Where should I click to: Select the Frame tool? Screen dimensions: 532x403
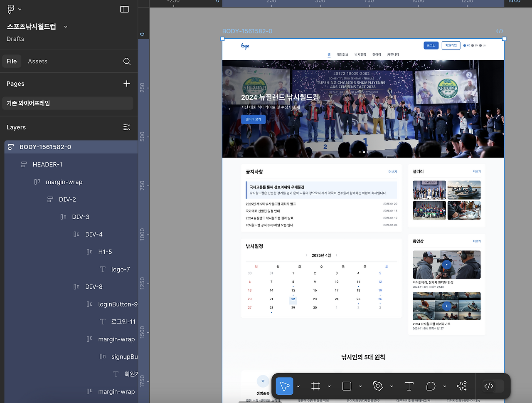point(316,386)
